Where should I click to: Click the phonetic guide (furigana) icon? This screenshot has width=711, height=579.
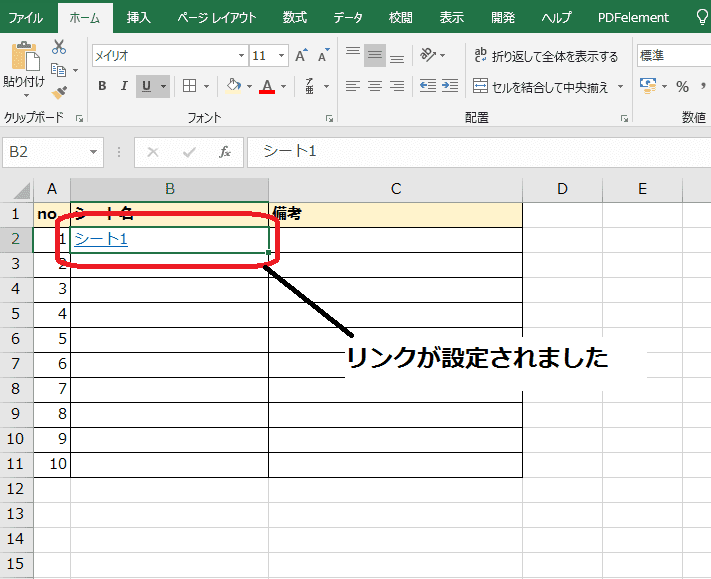(310, 86)
